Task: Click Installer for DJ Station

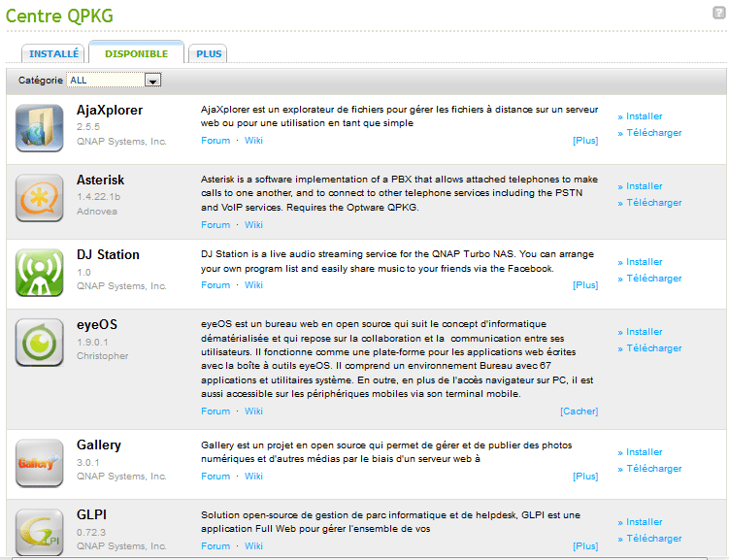Action: pyautogui.click(x=644, y=262)
